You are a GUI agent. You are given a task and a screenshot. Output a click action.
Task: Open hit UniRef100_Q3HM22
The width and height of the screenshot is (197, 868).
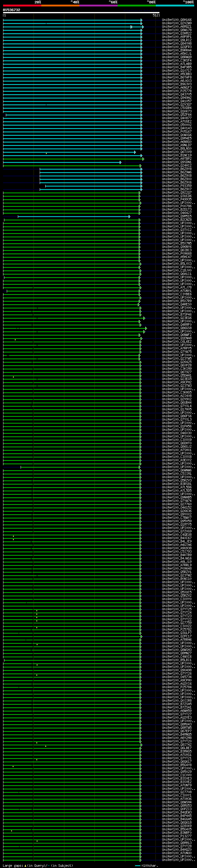tap(177, 33)
